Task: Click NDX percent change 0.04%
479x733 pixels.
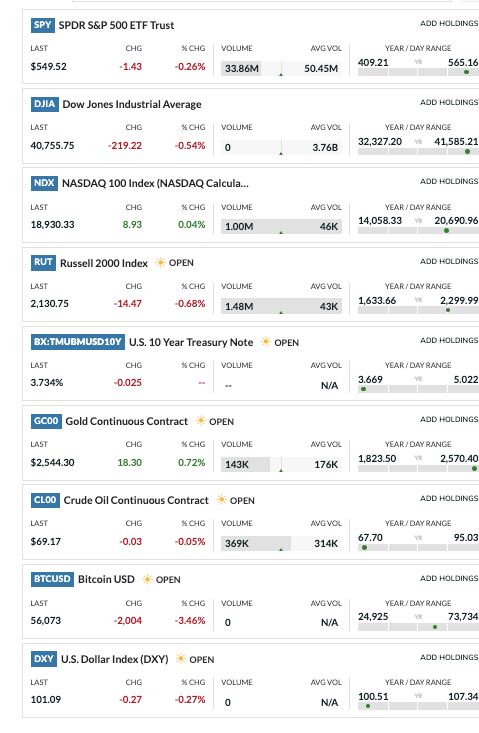Action: pos(192,224)
